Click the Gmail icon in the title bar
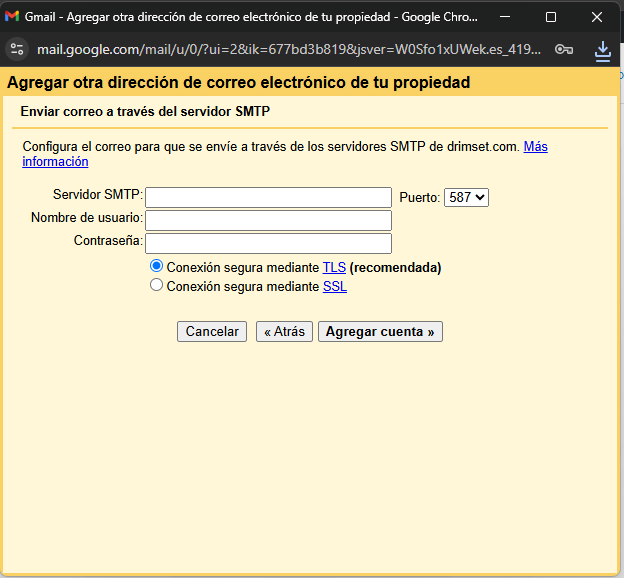624x578 pixels. (x=12, y=17)
